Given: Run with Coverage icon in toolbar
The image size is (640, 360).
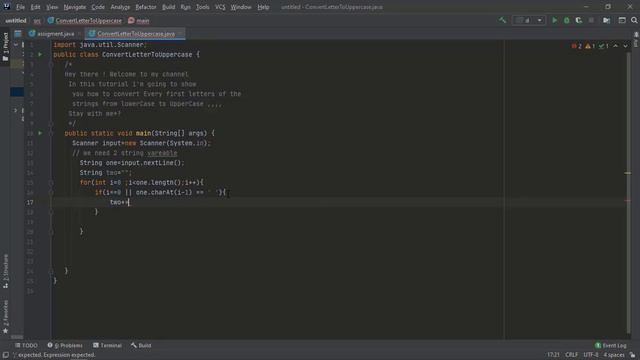Looking at the screenshot, I should point(579,20).
